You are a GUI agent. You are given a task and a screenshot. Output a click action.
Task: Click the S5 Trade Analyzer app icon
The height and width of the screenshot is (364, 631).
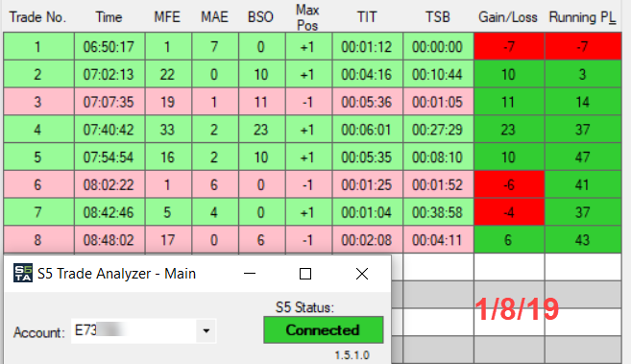(x=22, y=274)
